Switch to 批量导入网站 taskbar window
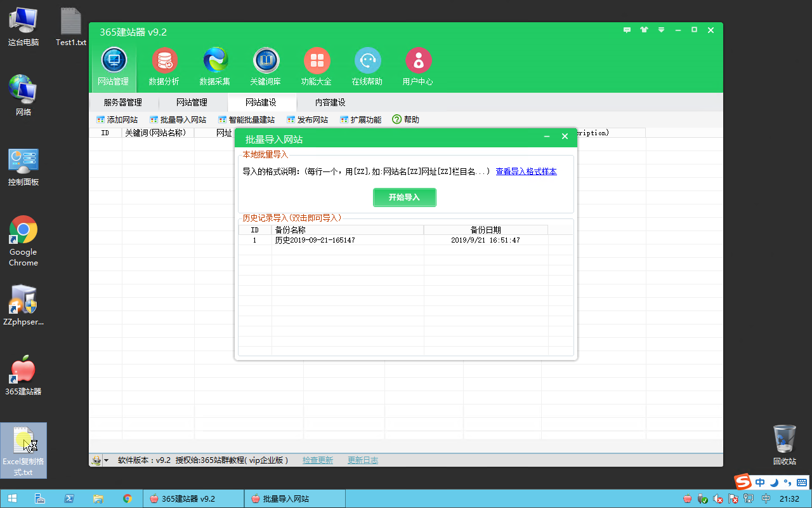Viewport: 812px width, 508px height. pos(295,498)
